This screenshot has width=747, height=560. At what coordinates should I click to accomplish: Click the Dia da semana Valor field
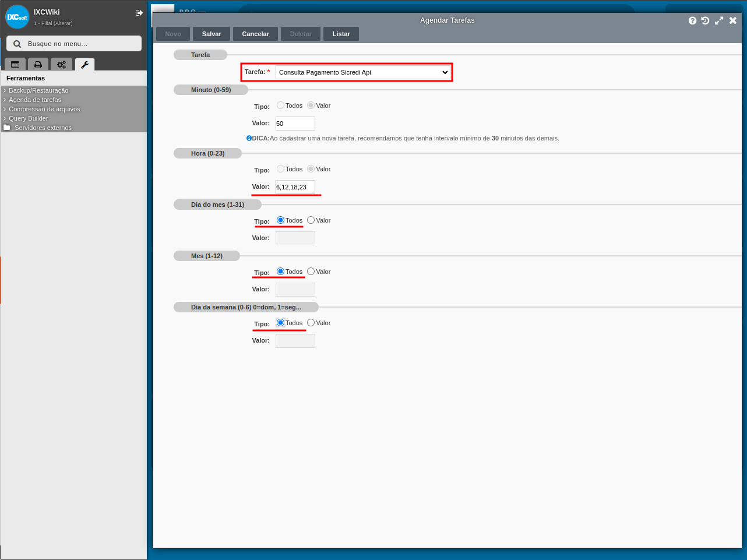click(295, 341)
